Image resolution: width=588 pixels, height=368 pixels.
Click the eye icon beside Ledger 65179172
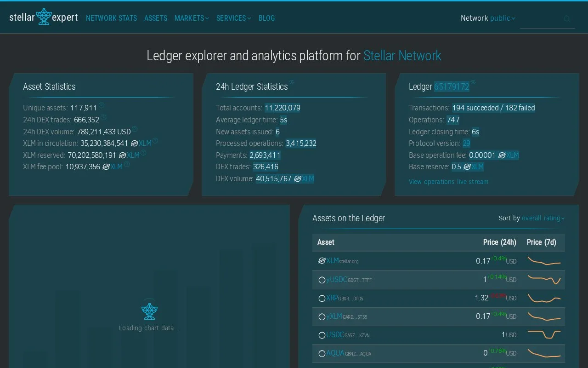tap(473, 83)
